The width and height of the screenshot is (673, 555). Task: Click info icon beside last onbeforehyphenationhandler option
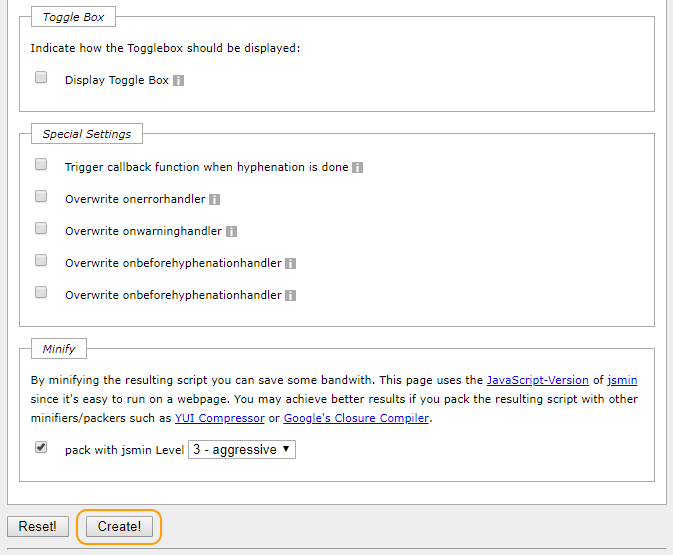coord(291,296)
